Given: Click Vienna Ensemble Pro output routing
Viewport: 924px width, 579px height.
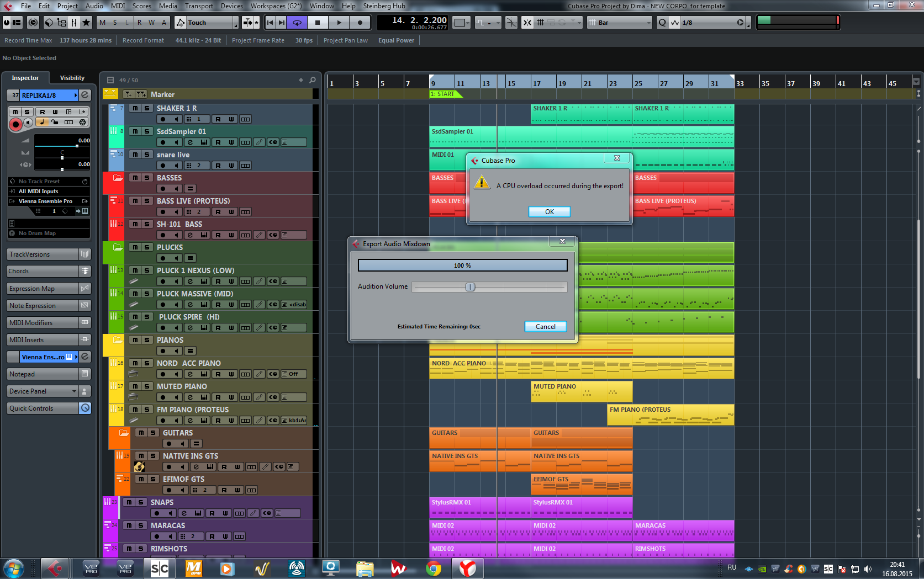Looking at the screenshot, I should [49, 201].
